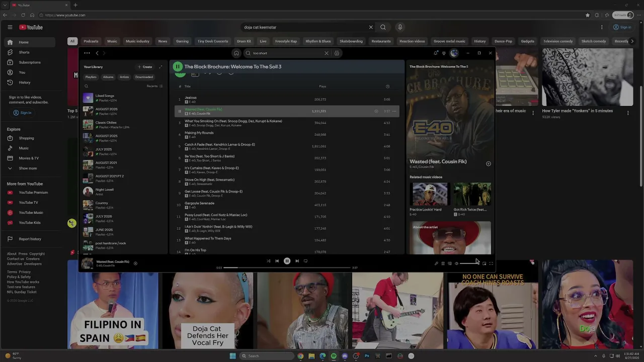Create a new playlist in Spotify
This screenshot has height=362, width=644.
[x=145, y=67]
